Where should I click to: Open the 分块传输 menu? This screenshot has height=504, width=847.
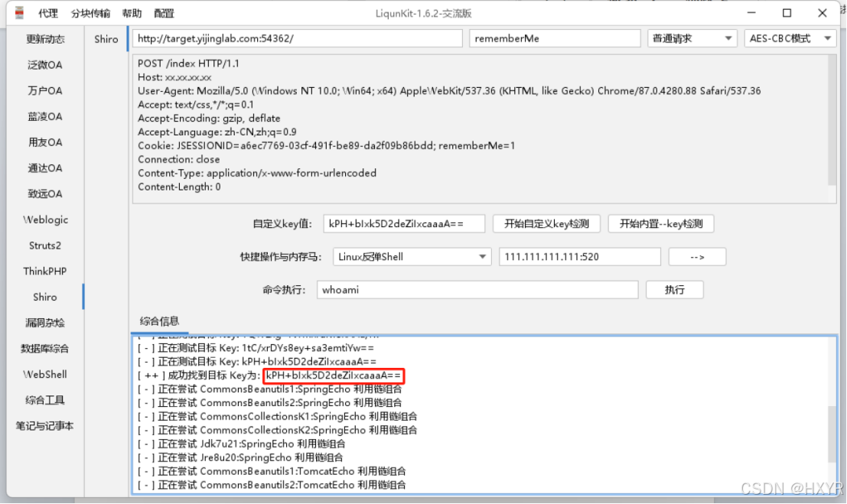[90, 14]
